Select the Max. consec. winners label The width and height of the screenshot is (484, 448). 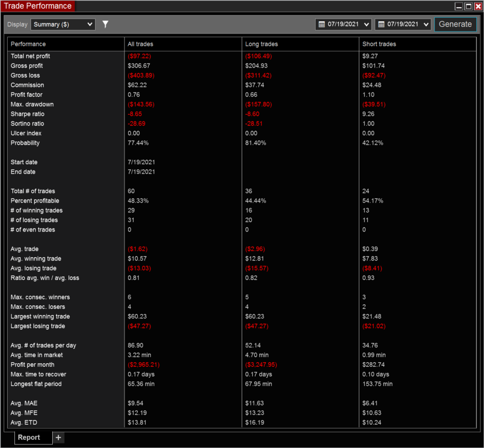pyautogui.click(x=40, y=297)
